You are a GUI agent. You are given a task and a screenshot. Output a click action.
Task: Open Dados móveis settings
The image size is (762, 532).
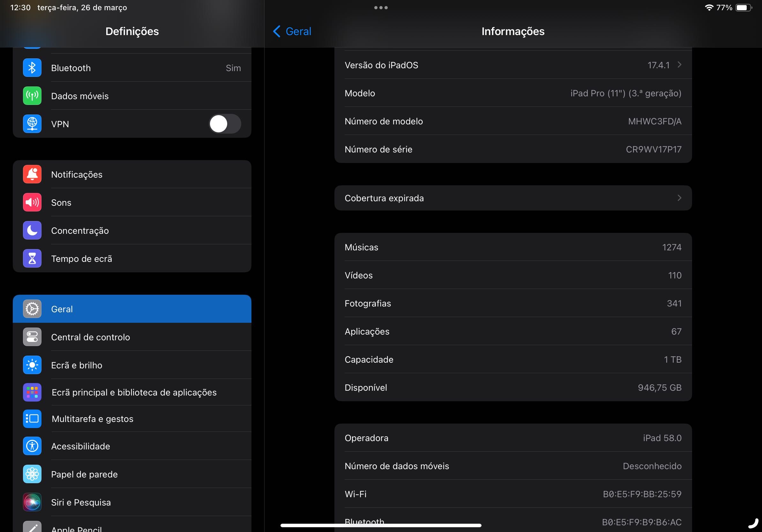(x=132, y=96)
